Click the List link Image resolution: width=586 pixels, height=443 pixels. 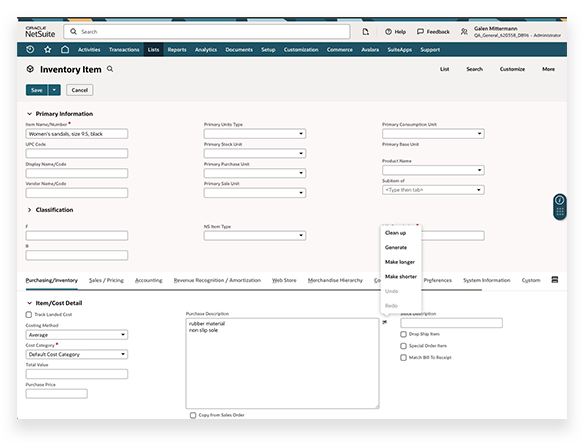pos(444,69)
